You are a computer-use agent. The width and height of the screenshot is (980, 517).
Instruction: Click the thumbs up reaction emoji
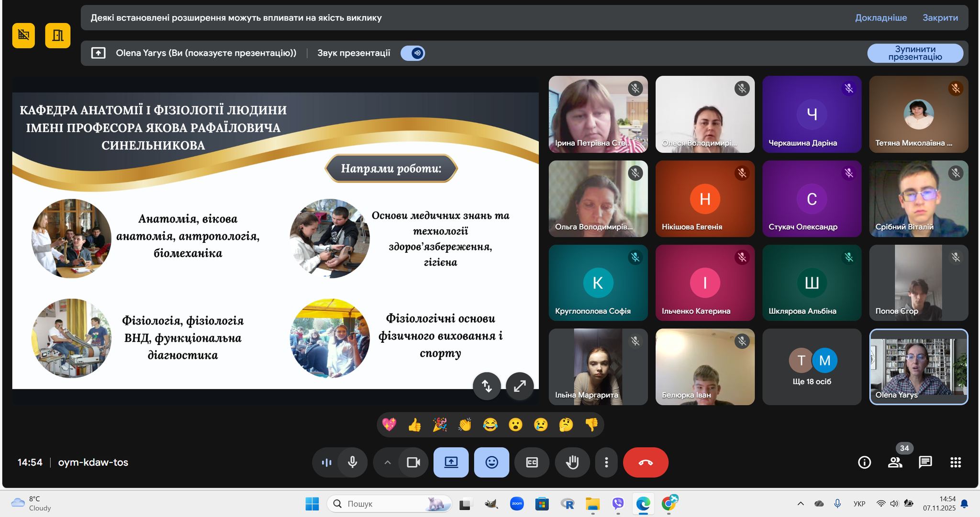coord(414,425)
